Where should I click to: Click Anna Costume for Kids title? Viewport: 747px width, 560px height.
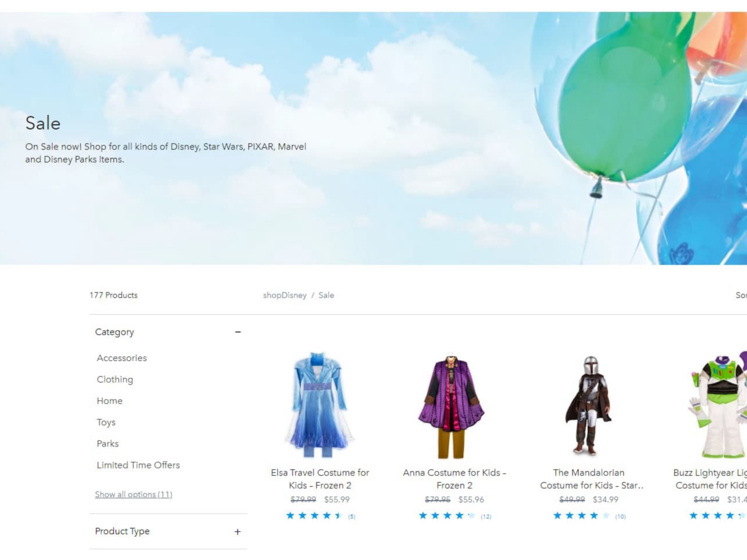tap(454, 479)
